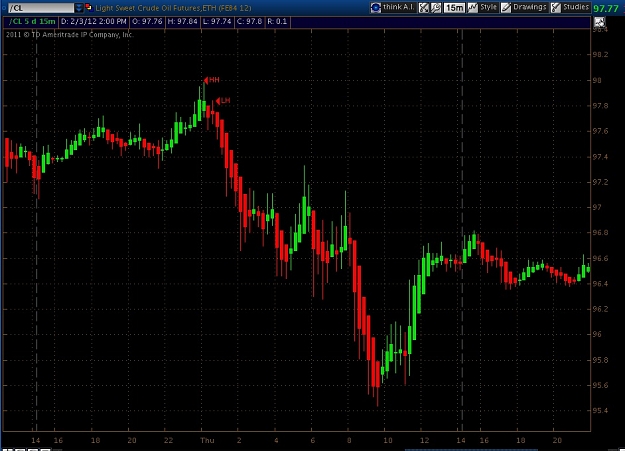The height and width of the screenshot is (451, 625).
Task: Change the 15m aggregation period
Action: point(454,8)
